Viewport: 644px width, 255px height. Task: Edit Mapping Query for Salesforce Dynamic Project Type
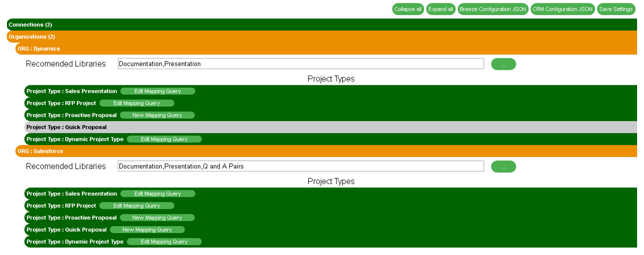(x=164, y=242)
